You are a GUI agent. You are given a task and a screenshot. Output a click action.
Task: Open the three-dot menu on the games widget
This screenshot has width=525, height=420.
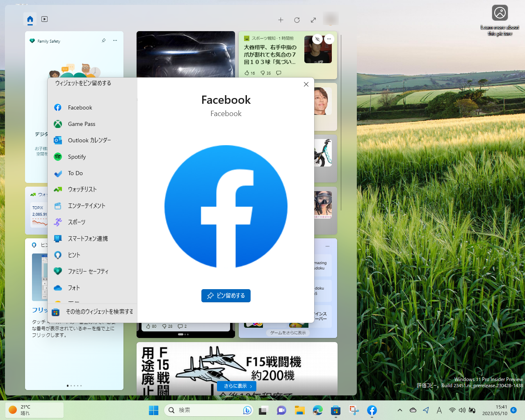click(327, 246)
